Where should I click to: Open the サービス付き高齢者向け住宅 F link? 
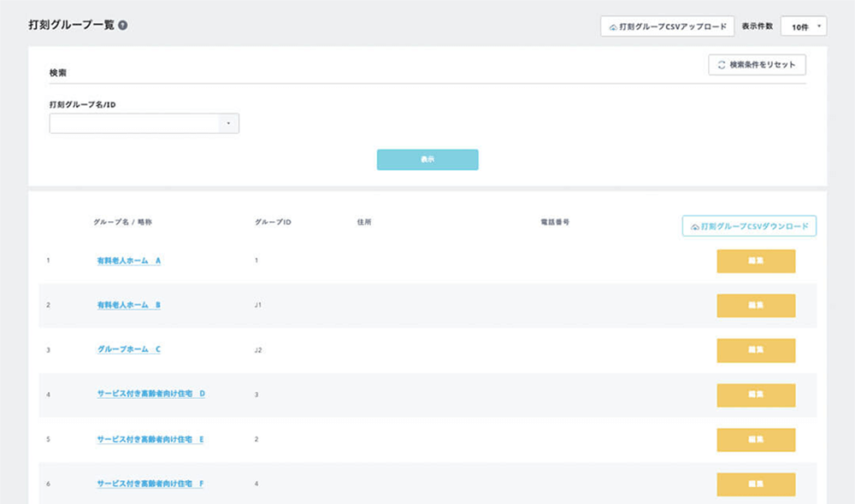(150, 483)
